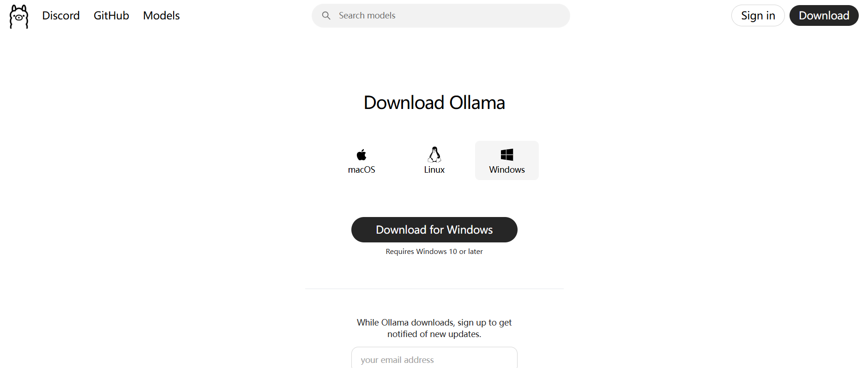The width and height of the screenshot is (868, 368).
Task: Open the Discord link
Action: click(61, 16)
